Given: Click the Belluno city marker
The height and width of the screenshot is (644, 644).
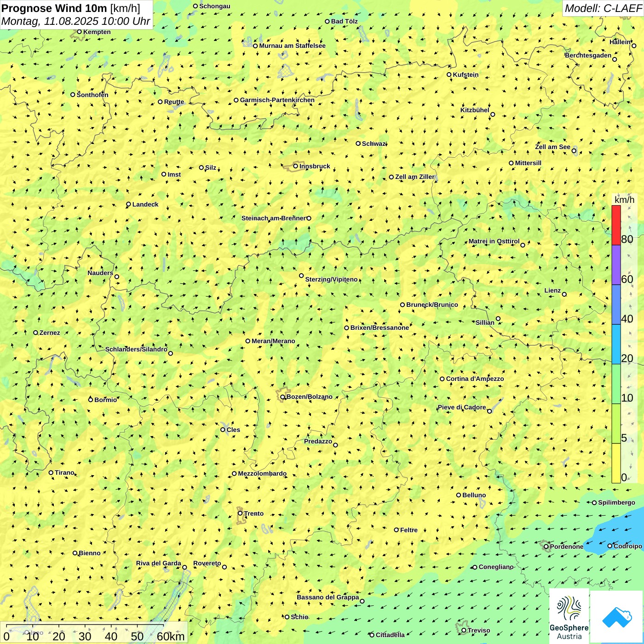Looking at the screenshot, I should point(459,495).
